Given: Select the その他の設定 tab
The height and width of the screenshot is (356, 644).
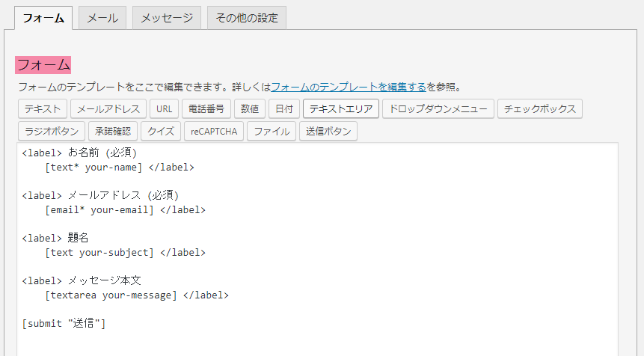Looking at the screenshot, I should pyautogui.click(x=247, y=18).
